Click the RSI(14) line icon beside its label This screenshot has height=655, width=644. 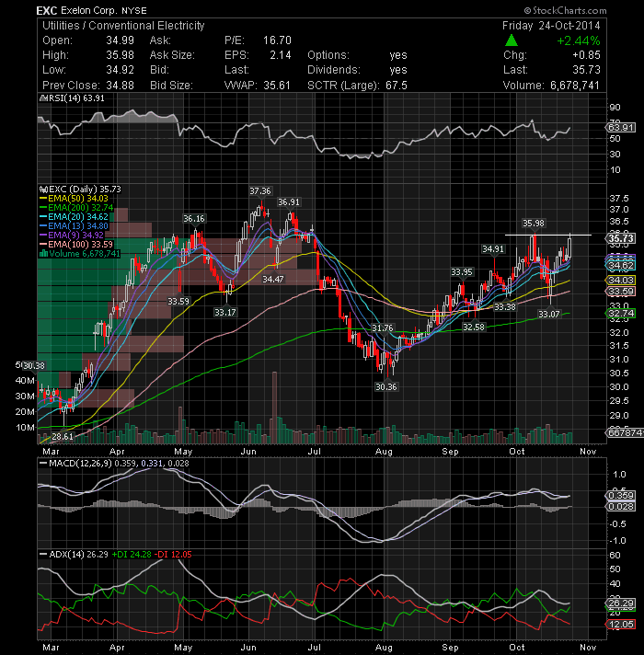click(x=43, y=98)
